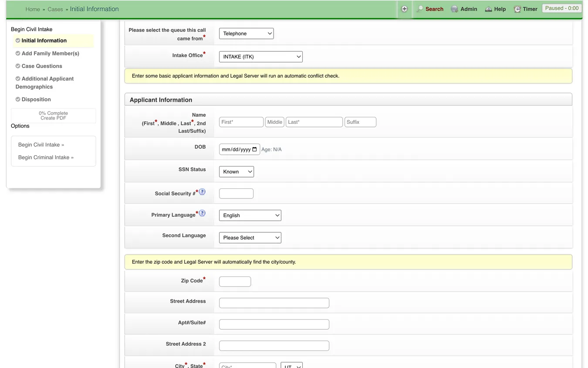Open the Help menu

pos(500,9)
